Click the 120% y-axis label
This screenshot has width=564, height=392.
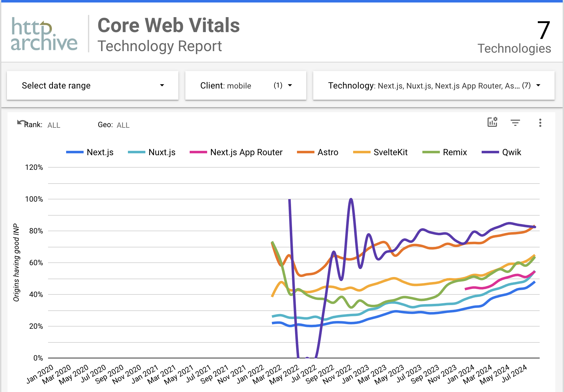tap(34, 167)
